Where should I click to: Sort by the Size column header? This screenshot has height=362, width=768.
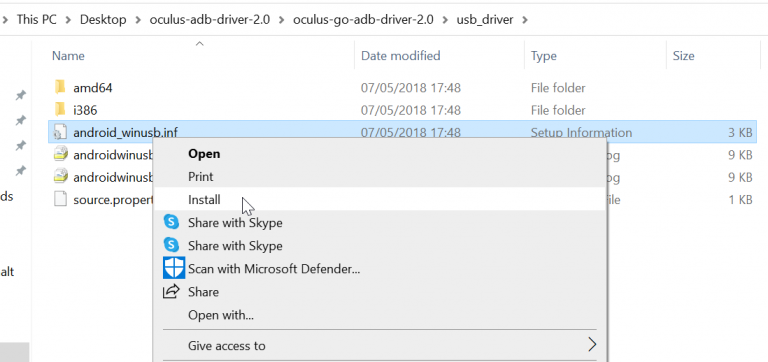tap(683, 56)
